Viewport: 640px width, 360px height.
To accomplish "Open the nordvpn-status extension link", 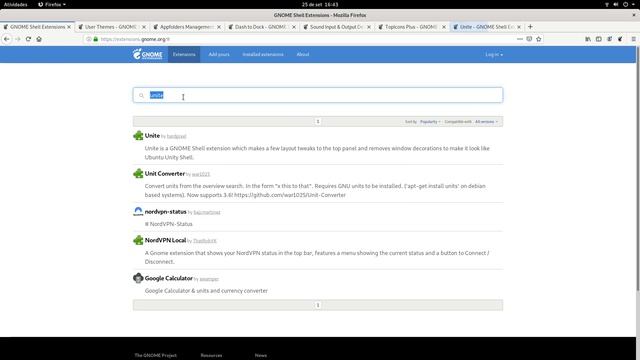I will 166,211.
